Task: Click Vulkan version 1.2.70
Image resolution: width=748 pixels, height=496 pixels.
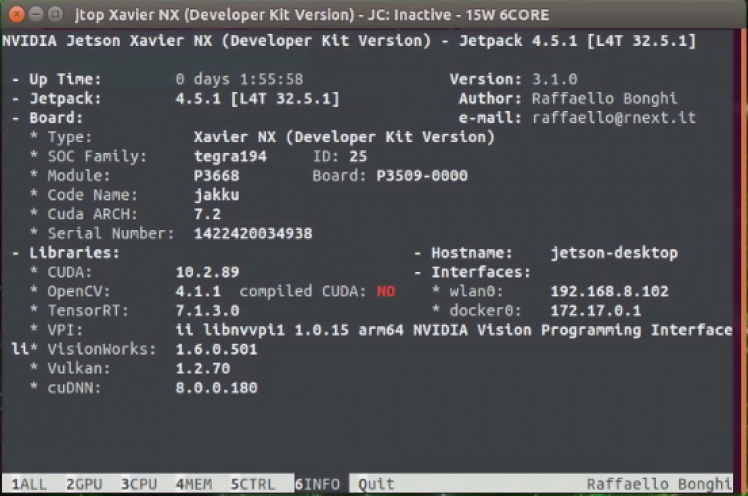Action: [203, 369]
